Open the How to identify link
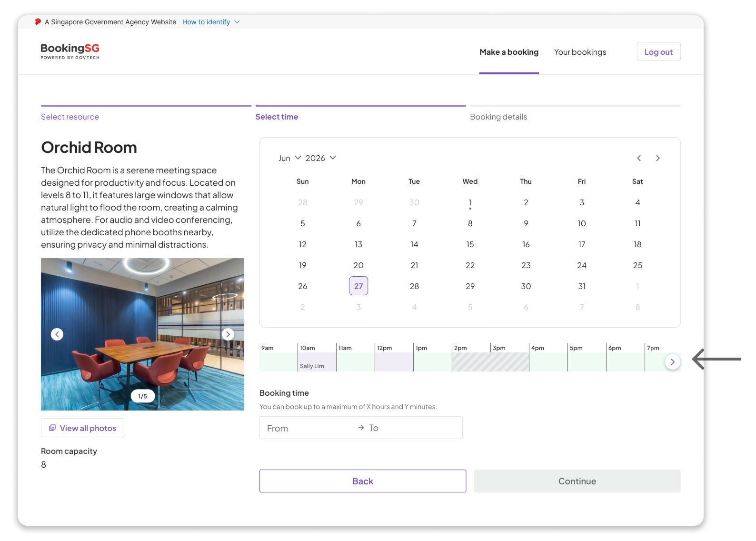This screenshot has height=541, width=756. tap(206, 22)
